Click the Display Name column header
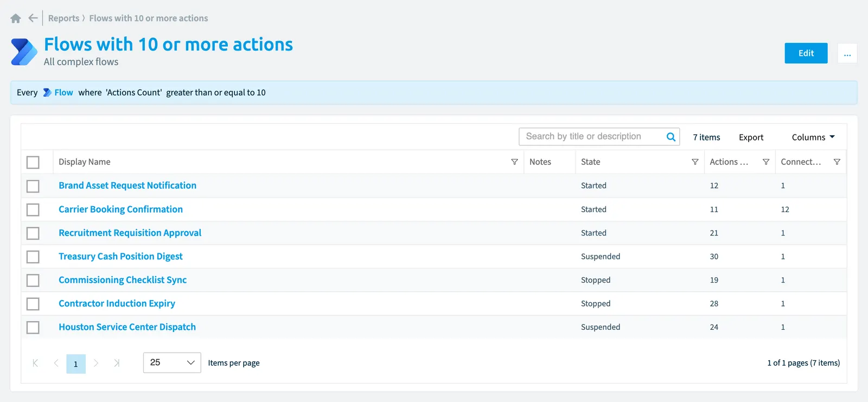This screenshot has width=868, height=402. [x=85, y=162]
